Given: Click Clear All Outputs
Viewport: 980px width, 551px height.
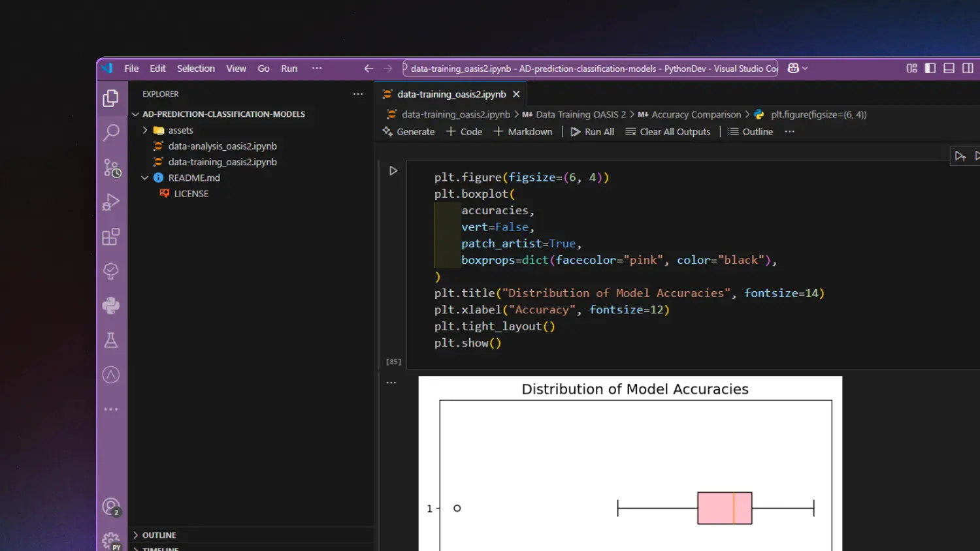Looking at the screenshot, I should pos(668,131).
